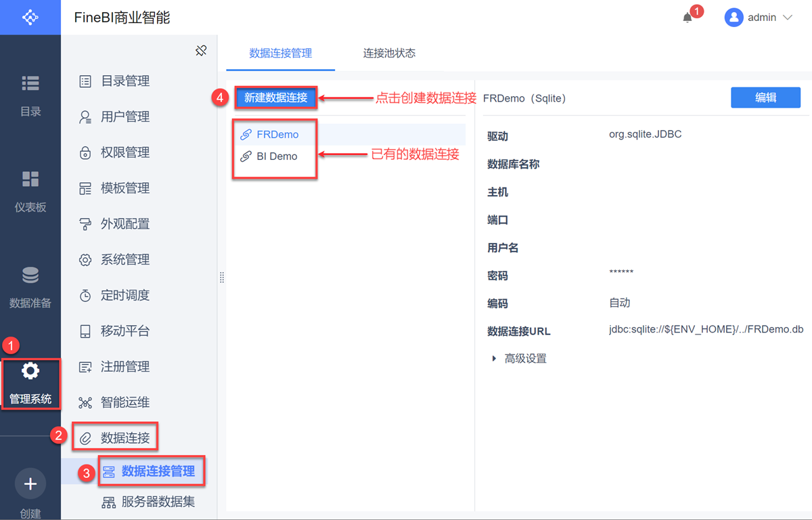
Task: Click the 新建数据连接 button
Action: point(276,97)
